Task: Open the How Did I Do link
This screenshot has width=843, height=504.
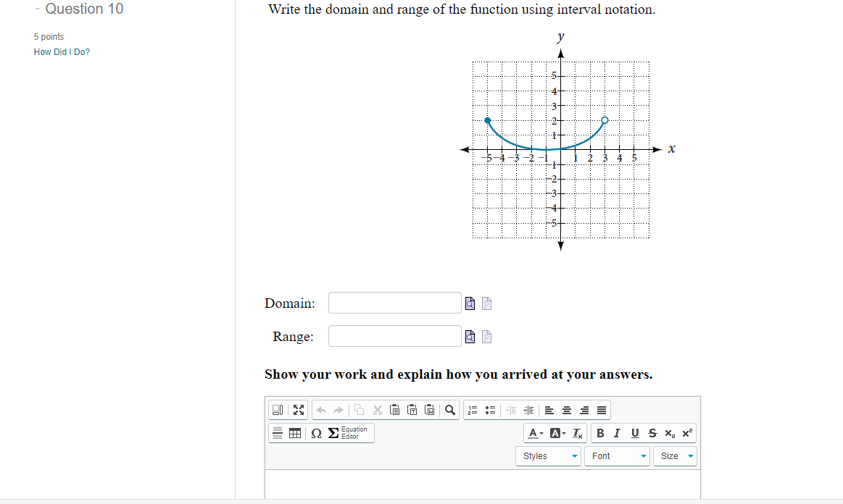Action: point(62,51)
